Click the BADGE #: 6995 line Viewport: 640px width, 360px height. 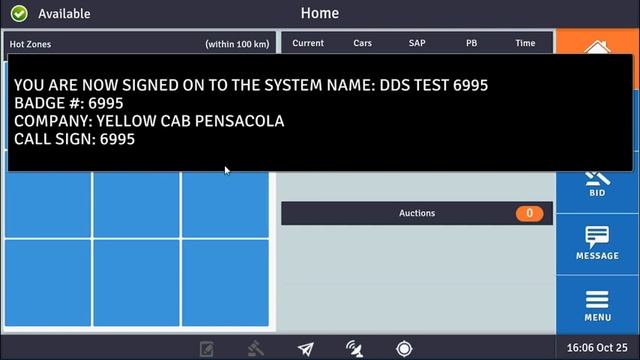pyautogui.click(x=69, y=103)
